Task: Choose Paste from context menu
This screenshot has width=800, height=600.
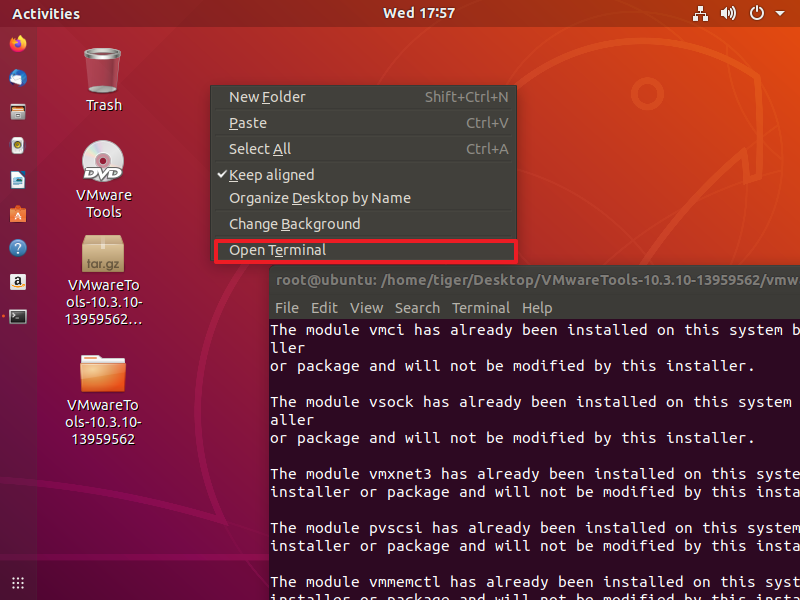Action: point(364,123)
